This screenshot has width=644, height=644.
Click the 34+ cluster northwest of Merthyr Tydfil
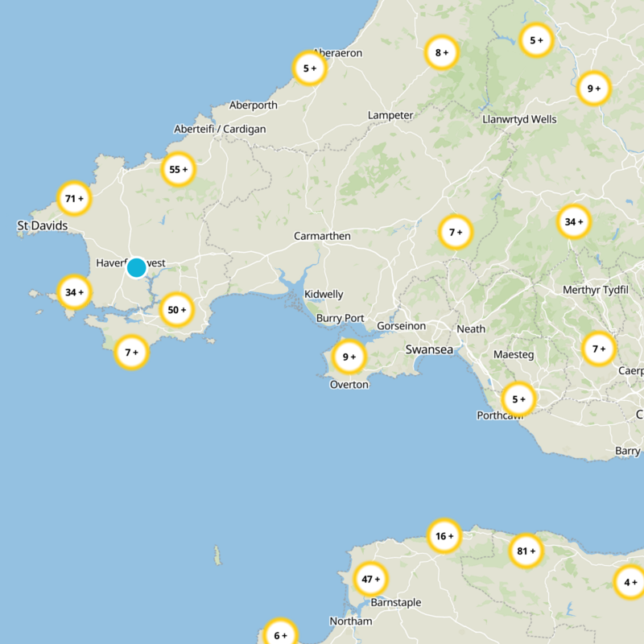572,219
